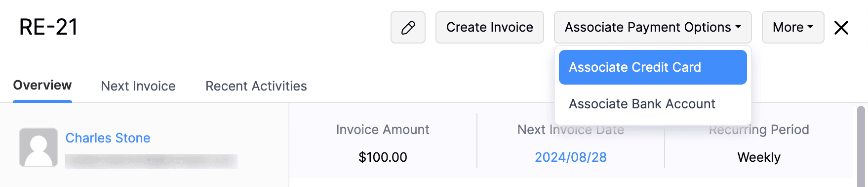The image size is (868, 187).
Task: Click the caret arrow beside More
Action: coord(810,27)
